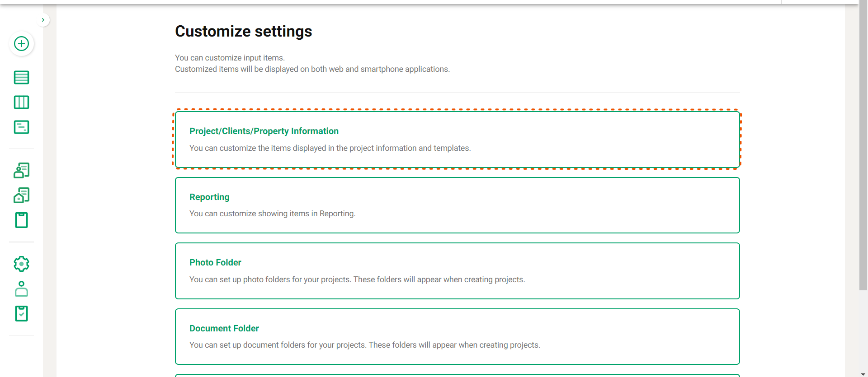Open the timeline chart icon in sidebar
868x377 pixels.
[x=21, y=127]
